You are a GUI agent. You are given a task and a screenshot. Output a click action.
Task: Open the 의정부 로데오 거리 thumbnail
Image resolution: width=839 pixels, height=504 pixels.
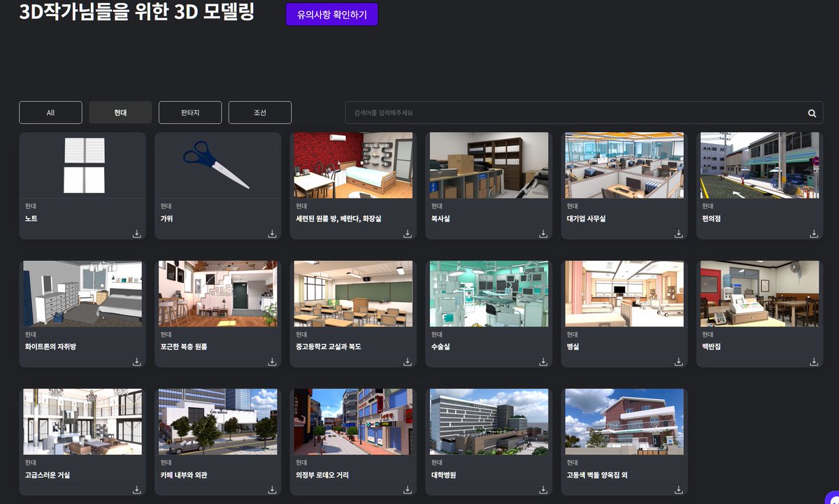[353, 422]
